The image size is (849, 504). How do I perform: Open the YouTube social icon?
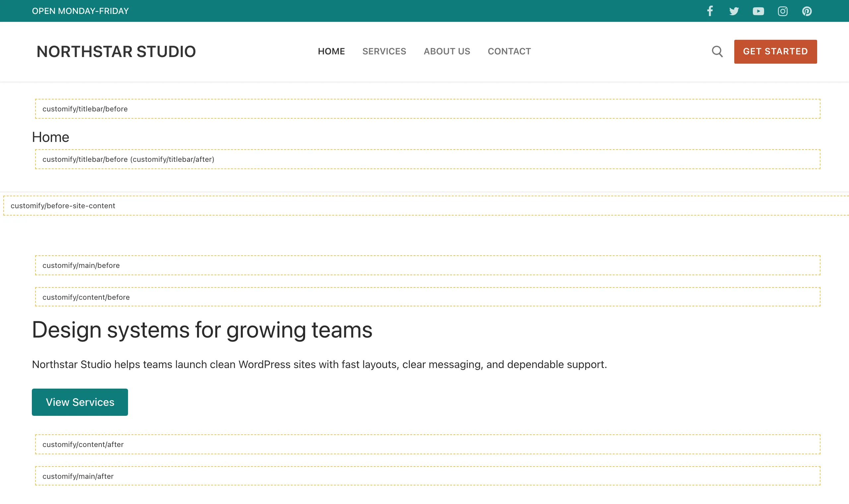pyautogui.click(x=758, y=11)
